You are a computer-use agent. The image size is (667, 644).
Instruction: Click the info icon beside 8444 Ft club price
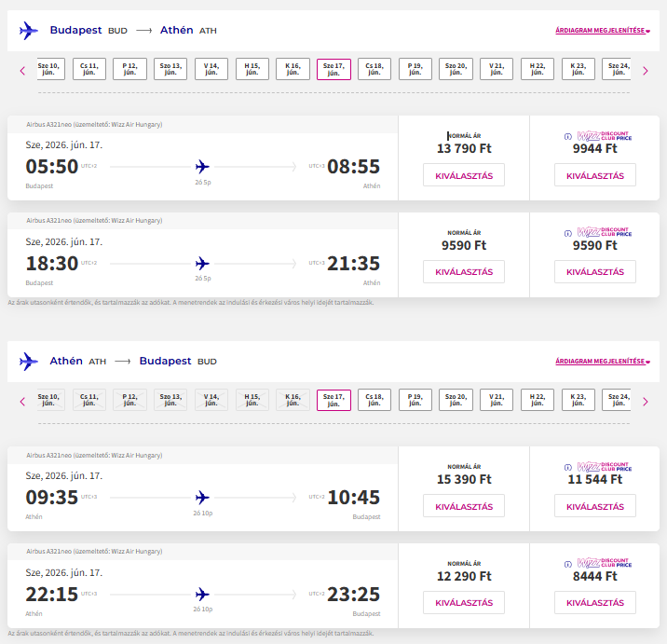click(x=568, y=564)
